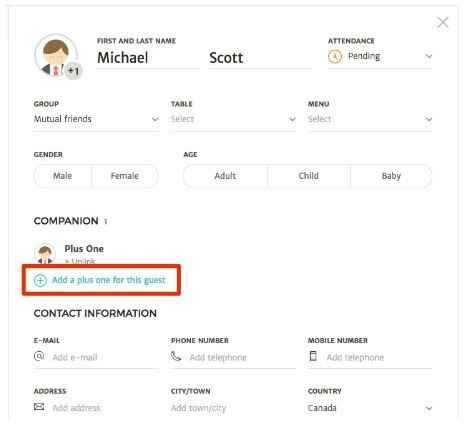Click the phone handset icon
The width and height of the screenshot is (467, 424).
click(x=176, y=356)
